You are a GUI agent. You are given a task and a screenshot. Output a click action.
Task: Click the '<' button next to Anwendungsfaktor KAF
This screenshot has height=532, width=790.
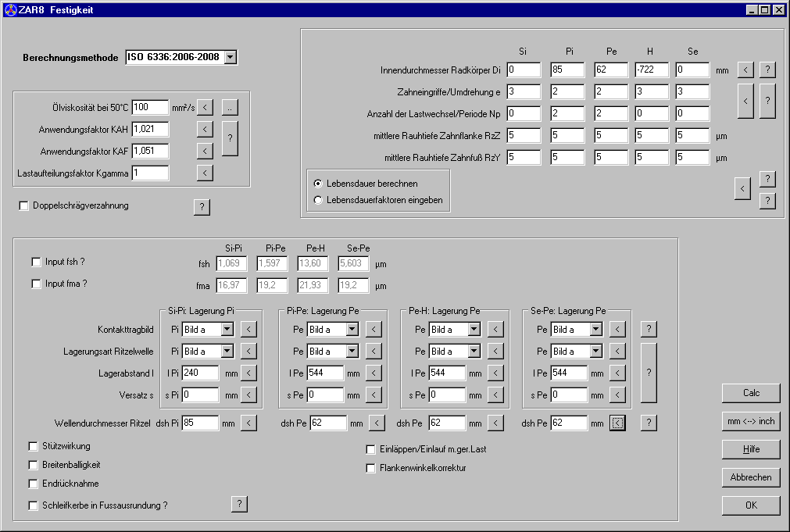click(x=205, y=151)
